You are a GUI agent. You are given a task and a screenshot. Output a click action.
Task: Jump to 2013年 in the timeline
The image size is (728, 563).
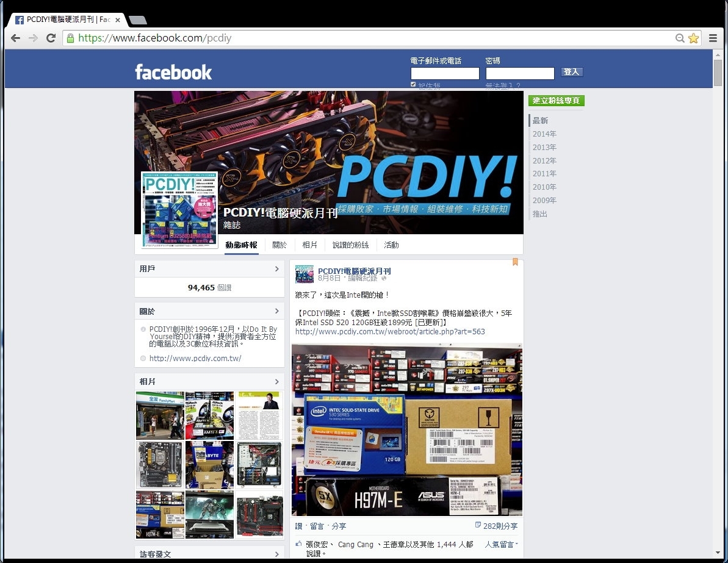(544, 148)
